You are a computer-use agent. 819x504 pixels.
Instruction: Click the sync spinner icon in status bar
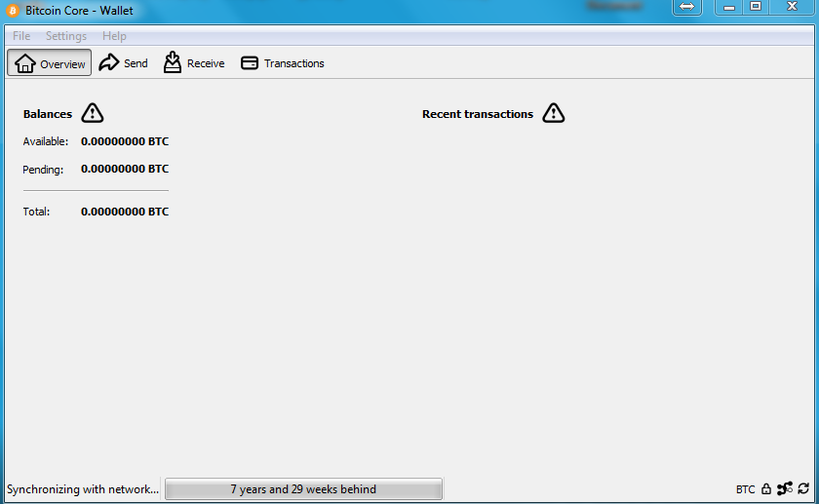coord(803,488)
